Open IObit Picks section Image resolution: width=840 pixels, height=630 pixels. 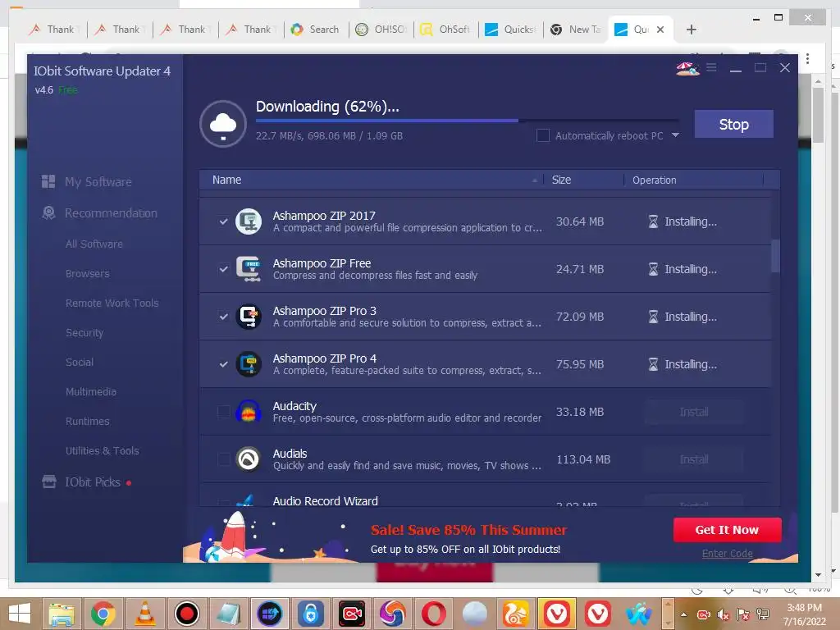[x=93, y=482]
